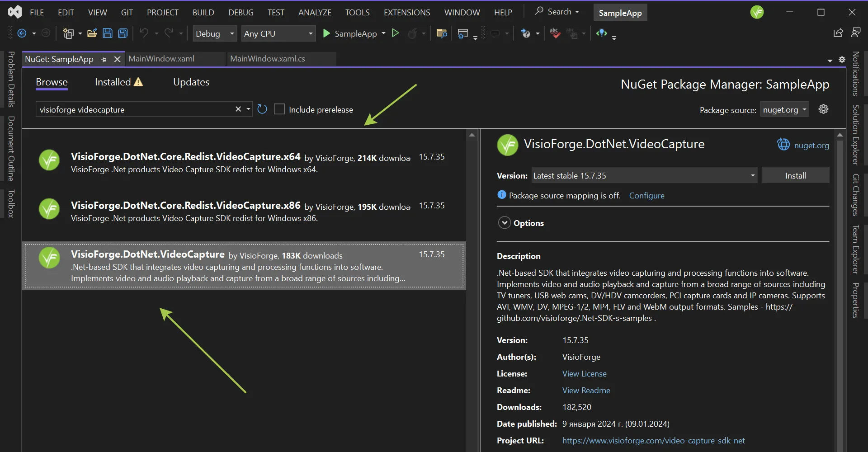Collapse the Options section
The width and height of the screenshot is (868, 452).
(505, 222)
